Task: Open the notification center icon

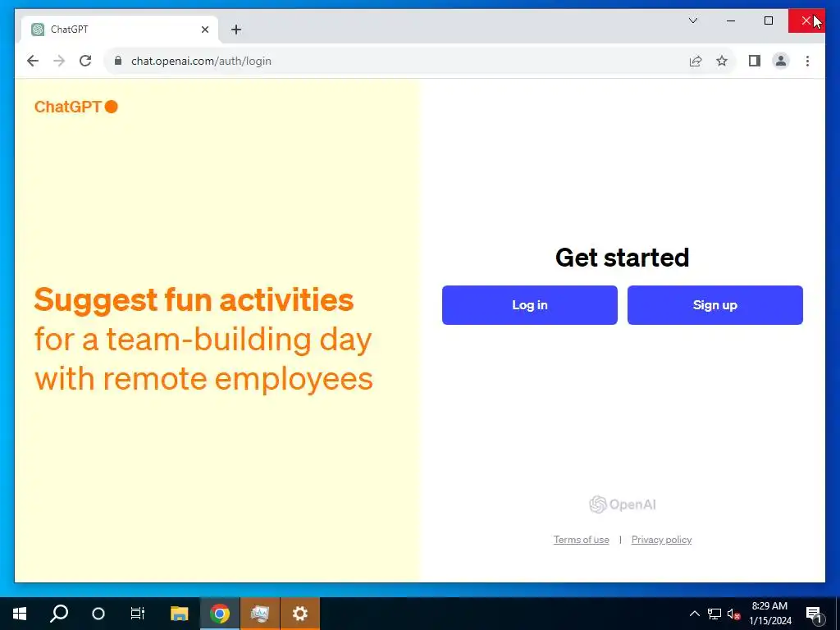Action: pyautogui.click(x=814, y=614)
